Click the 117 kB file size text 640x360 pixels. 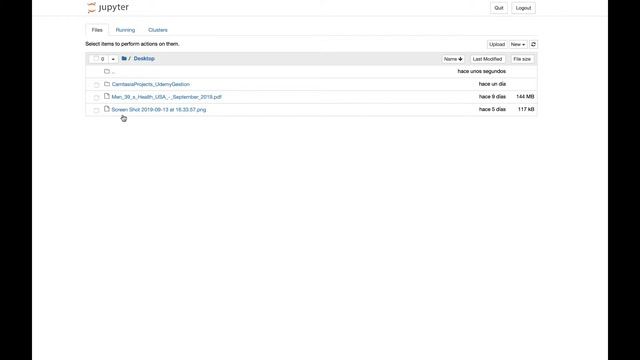[526, 109]
